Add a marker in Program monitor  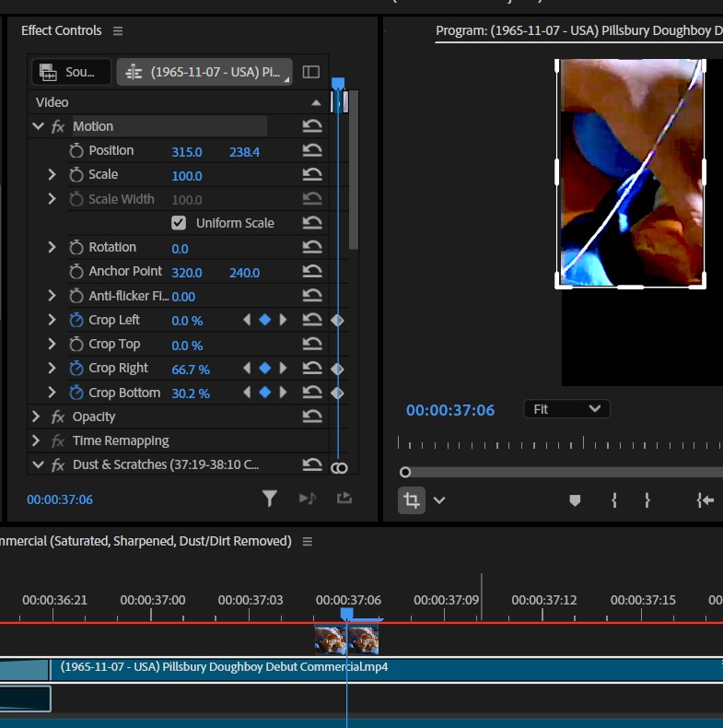click(575, 500)
